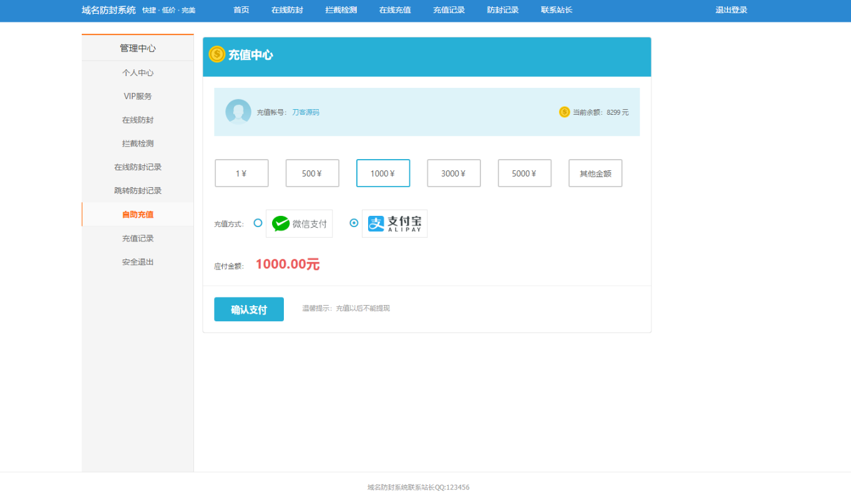The height and width of the screenshot is (504, 851).
Task: Open 个人中心 in the sidebar
Action: click(x=137, y=73)
